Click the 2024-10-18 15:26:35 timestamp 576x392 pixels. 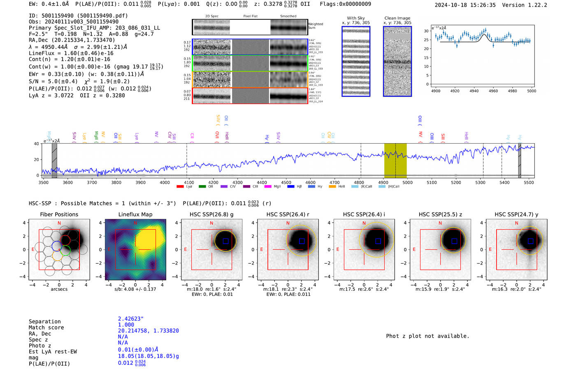tap(465, 5)
